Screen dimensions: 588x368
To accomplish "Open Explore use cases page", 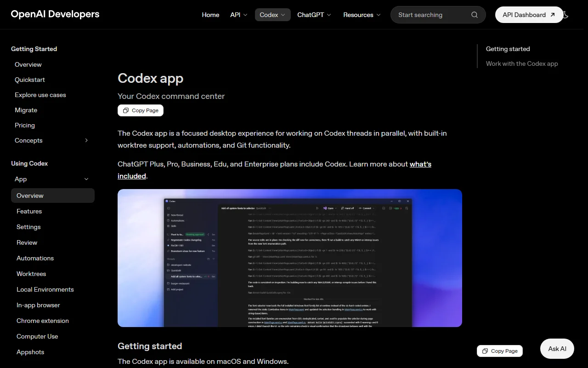I will click(40, 95).
